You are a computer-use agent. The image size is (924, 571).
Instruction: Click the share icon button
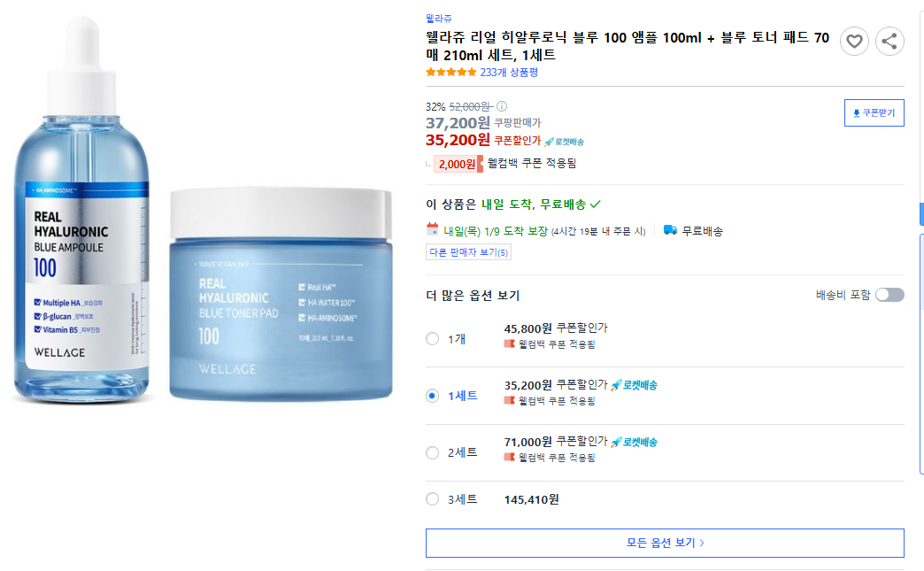(889, 42)
